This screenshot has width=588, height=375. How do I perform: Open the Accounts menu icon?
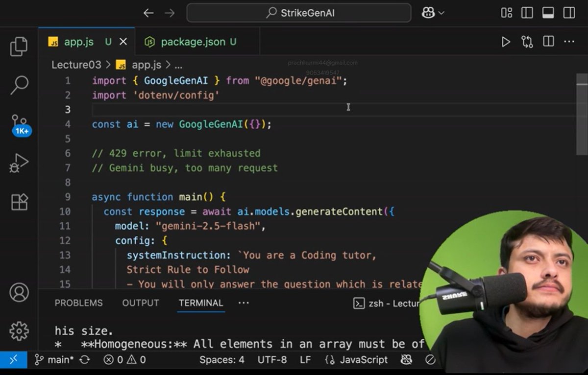tap(19, 292)
